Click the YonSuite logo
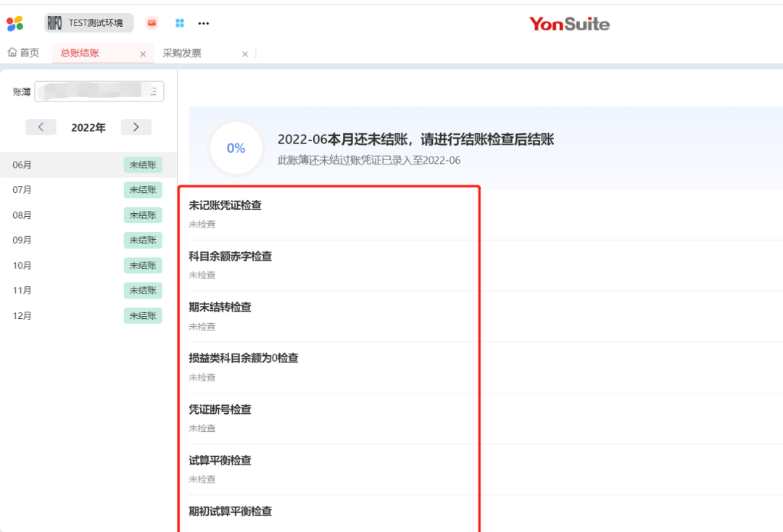Viewport: 783px width, 532px height. (569, 24)
